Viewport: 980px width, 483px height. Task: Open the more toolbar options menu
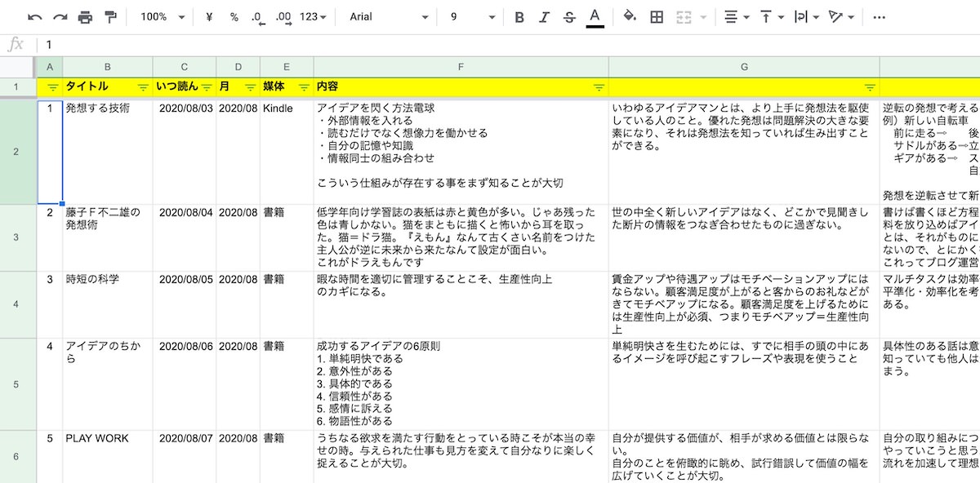(x=879, y=17)
